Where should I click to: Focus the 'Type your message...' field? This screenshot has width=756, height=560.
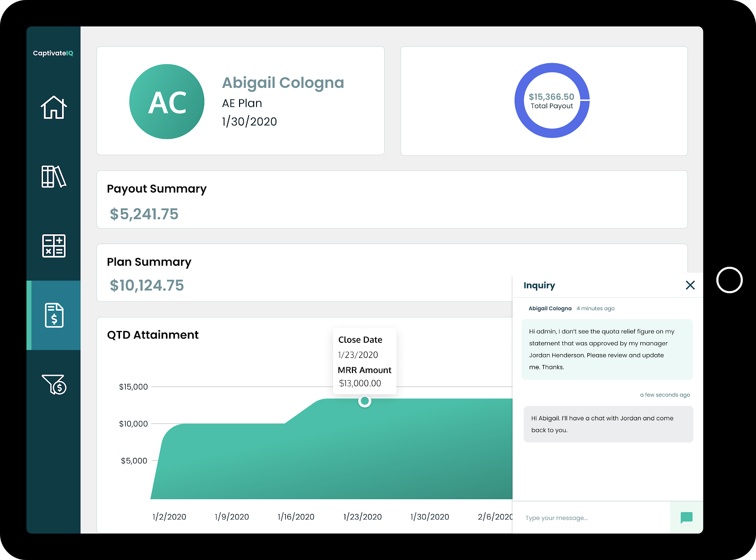click(x=591, y=518)
